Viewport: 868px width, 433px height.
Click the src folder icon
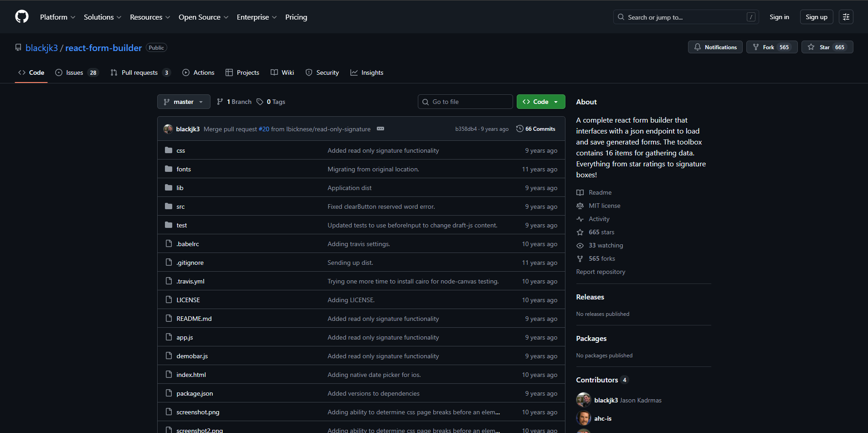click(169, 206)
